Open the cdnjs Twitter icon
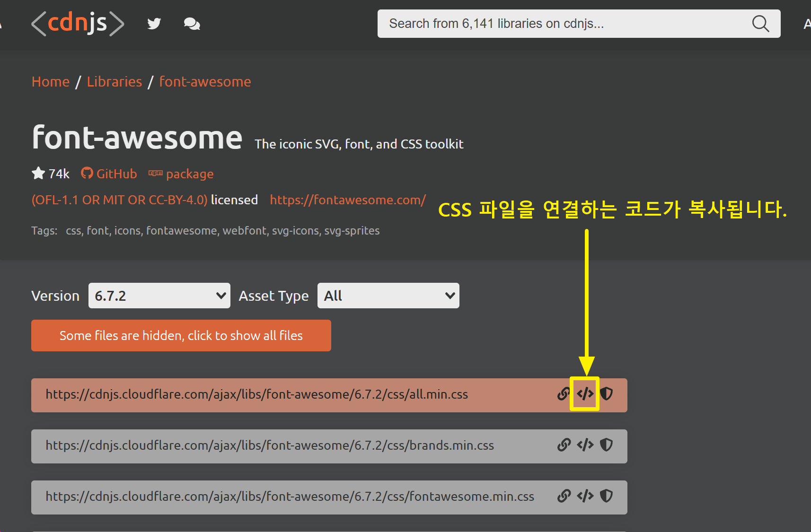The image size is (811, 532). (x=154, y=24)
